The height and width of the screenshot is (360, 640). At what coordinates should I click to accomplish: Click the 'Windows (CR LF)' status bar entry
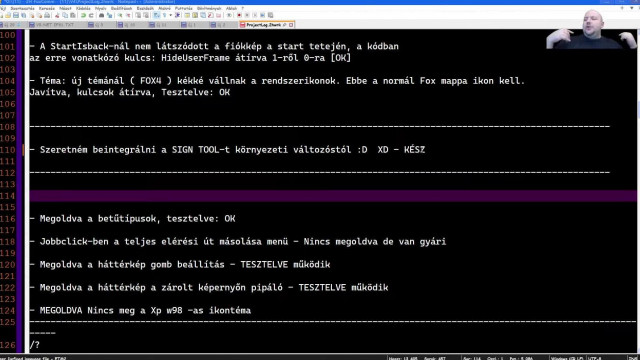567,358
